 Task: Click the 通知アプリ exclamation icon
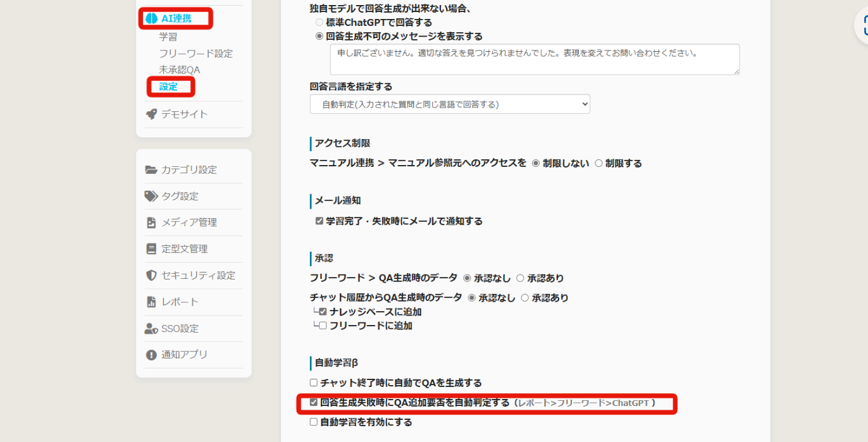pyautogui.click(x=151, y=355)
